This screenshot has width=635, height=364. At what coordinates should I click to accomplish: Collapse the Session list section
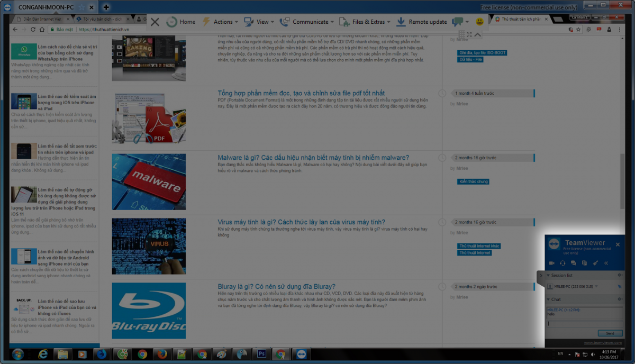[x=548, y=275]
